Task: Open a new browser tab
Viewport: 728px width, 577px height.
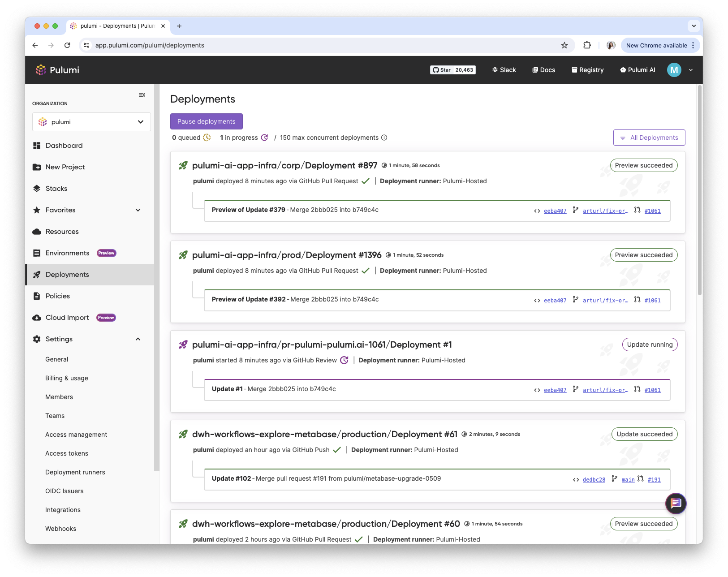Action: coord(179,26)
